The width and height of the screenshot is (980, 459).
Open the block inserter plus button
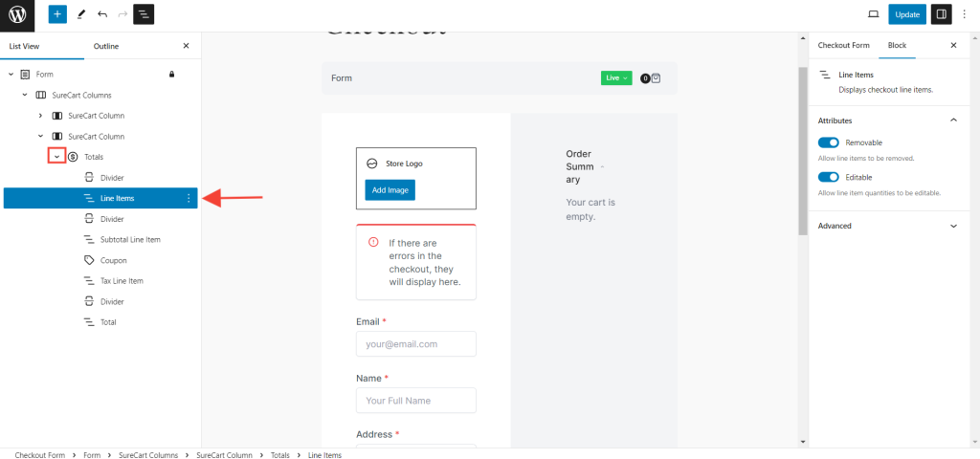click(57, 14)
